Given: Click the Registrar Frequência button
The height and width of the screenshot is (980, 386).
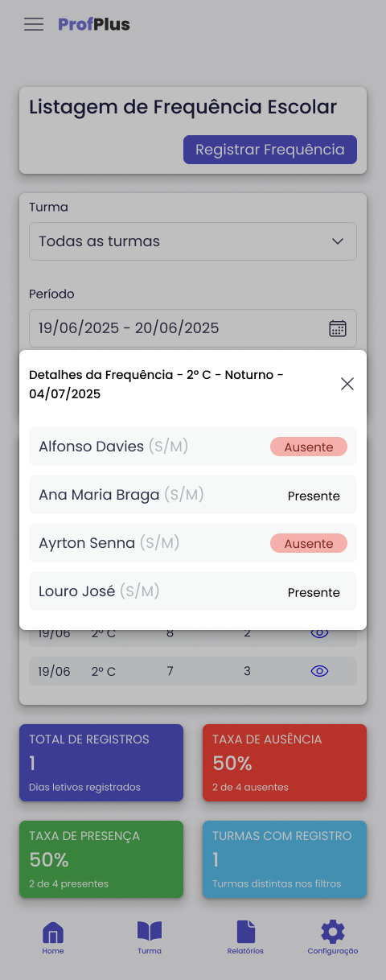Looking at the screenshot, I should 270,150.
